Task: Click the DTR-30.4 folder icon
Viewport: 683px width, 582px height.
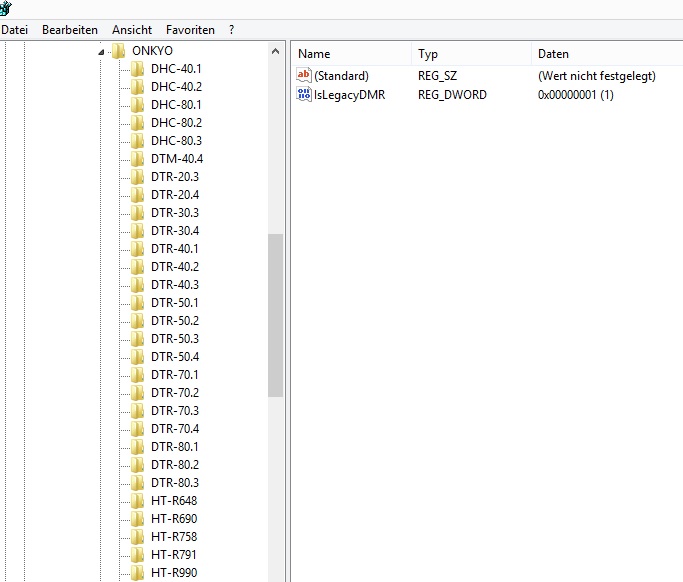Action: click(x=137, y=230)
